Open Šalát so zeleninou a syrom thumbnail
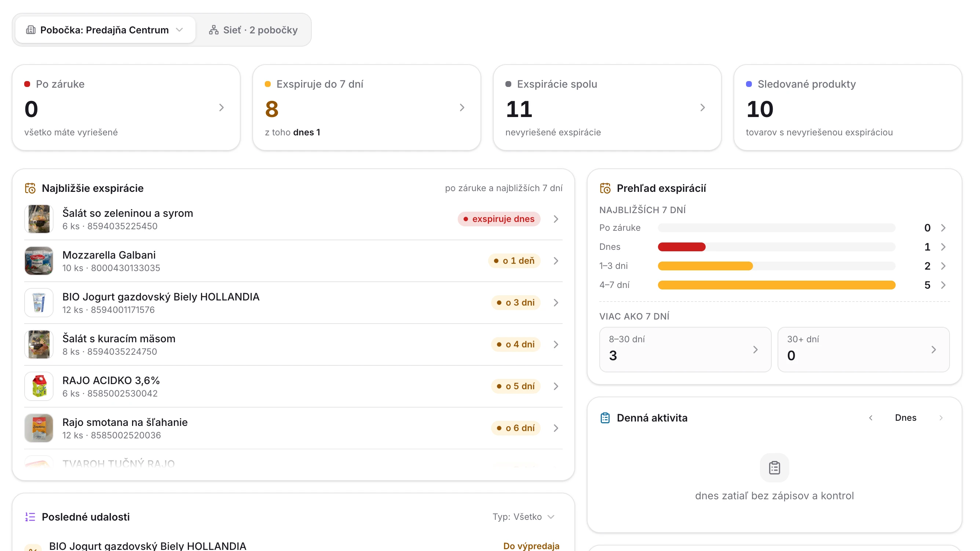The height and width of the screenshot is (551, 980). click(39, 219)
